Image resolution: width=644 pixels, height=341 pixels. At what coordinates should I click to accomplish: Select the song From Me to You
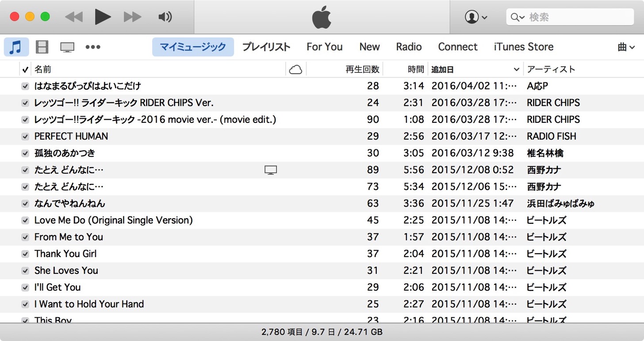tap(69, 237)
